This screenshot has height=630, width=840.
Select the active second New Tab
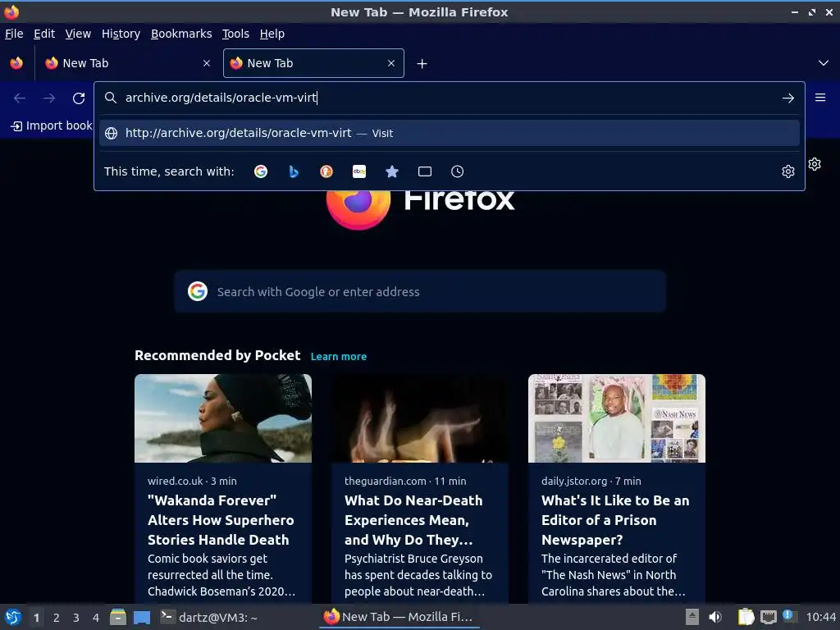tap(313, 63)
